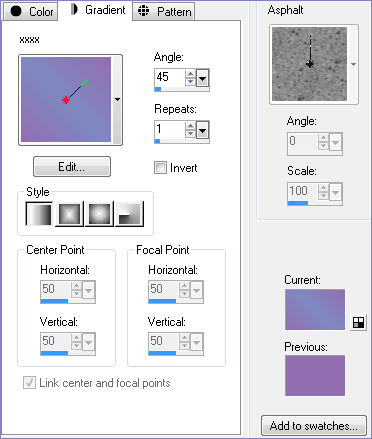Viewport: 372px width, 439px height.
Task: Select the Sunburst gradient style icon
Action: [x=99, y=214]
